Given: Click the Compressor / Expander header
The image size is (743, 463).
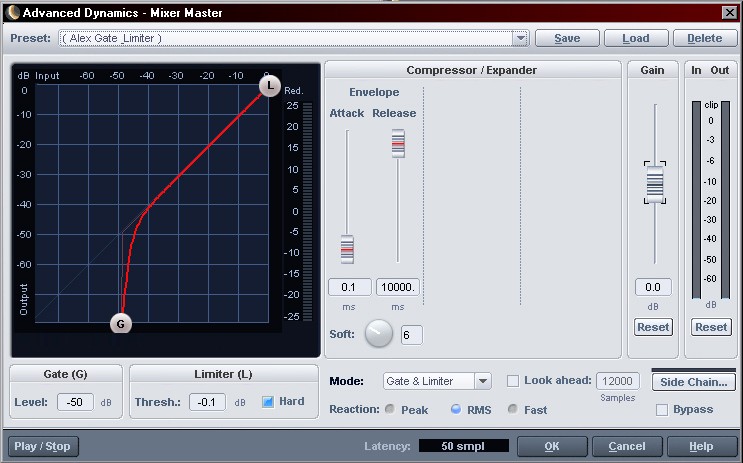Looking at the screenshot, I should click(x=472, y=70).
